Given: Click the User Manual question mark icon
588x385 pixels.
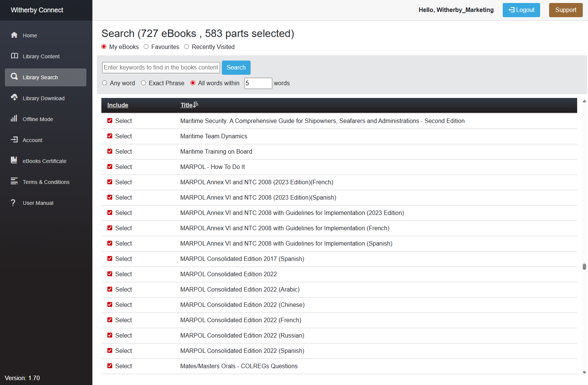Looking at the screenshot, I should [x=13, y=202].
